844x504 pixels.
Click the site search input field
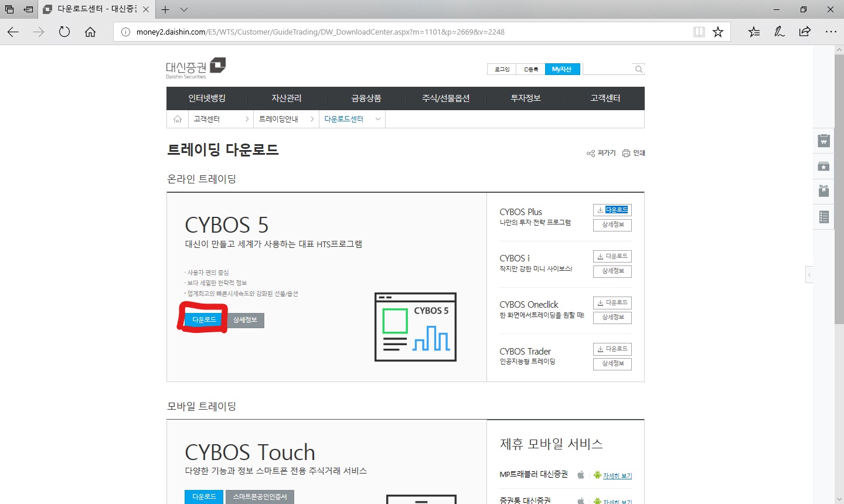tap(608, 69)
